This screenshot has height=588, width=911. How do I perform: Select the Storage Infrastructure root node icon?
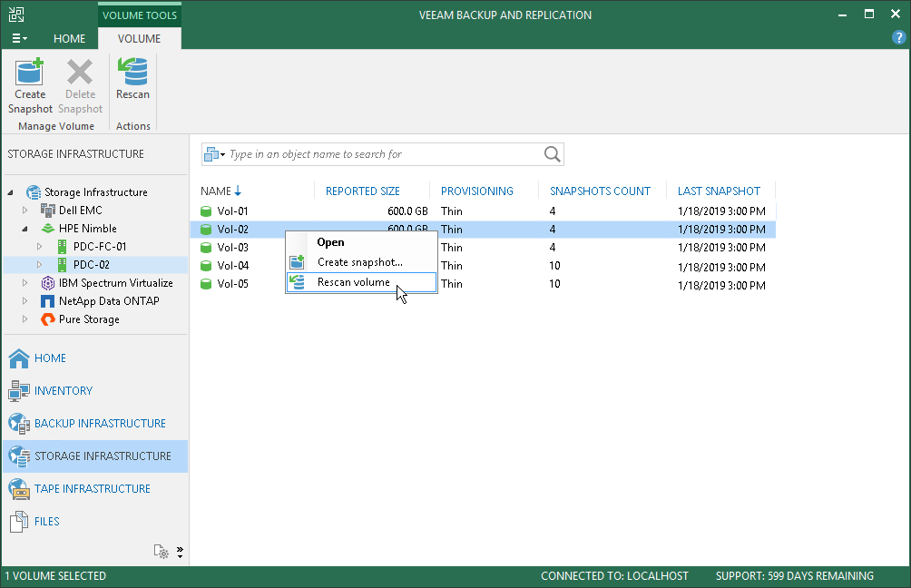34,192
